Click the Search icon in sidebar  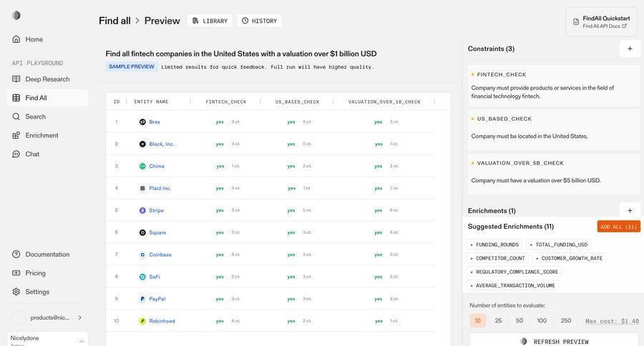16,117
